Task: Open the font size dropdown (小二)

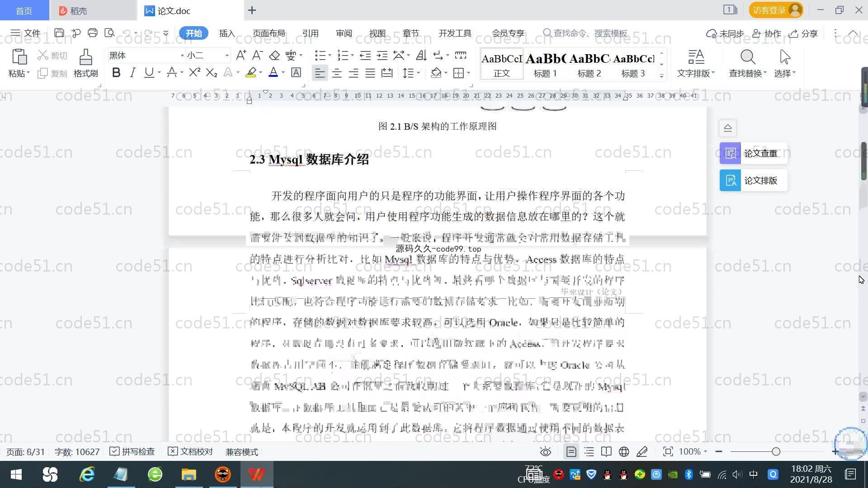Action: 227,55
